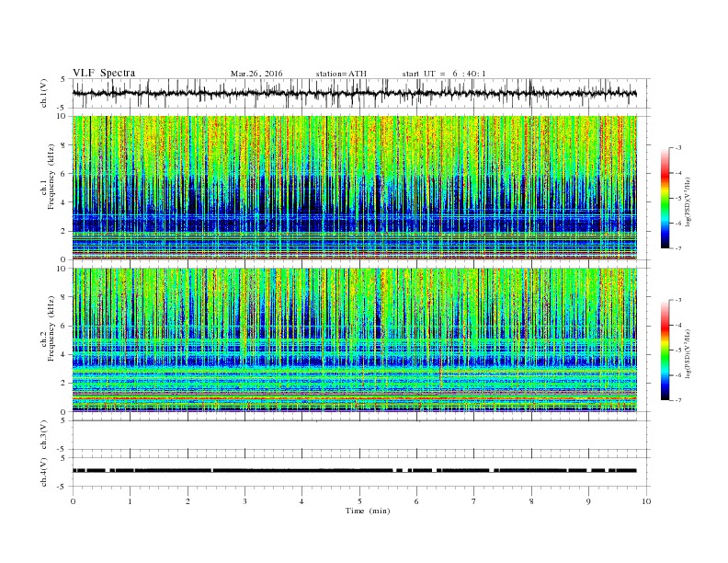Select the ch.2 "Frequency (kHz)" axis label
The image size is (728, 563).
(x=51, y=327)
